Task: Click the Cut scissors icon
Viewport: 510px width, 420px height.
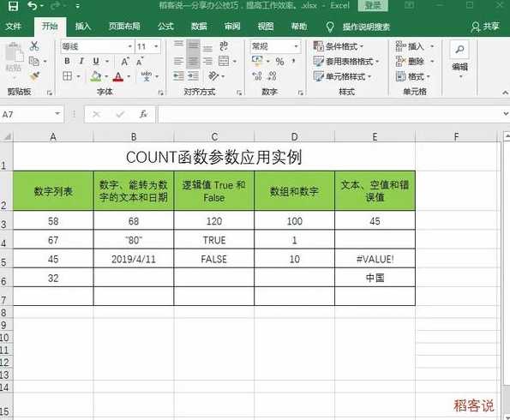Action: click(33, 46)
